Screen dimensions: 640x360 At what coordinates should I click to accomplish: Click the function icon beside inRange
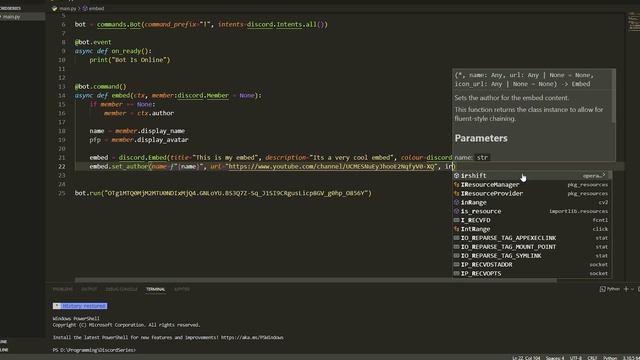point(456,202)
